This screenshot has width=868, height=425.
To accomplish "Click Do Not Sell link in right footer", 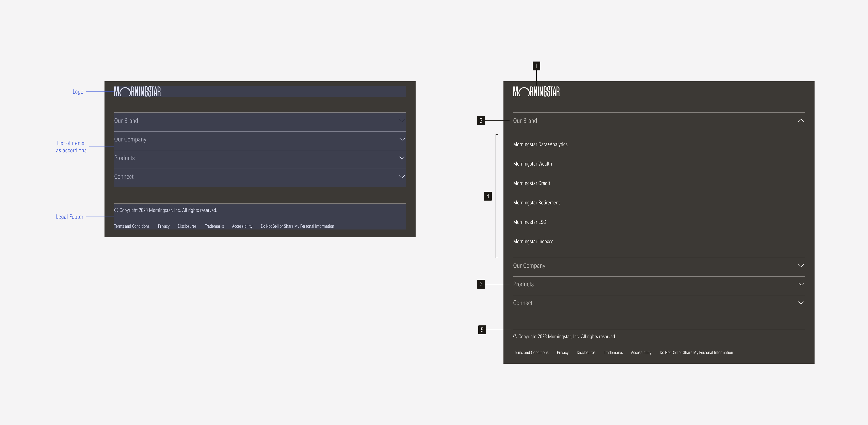I will point(696,353).
